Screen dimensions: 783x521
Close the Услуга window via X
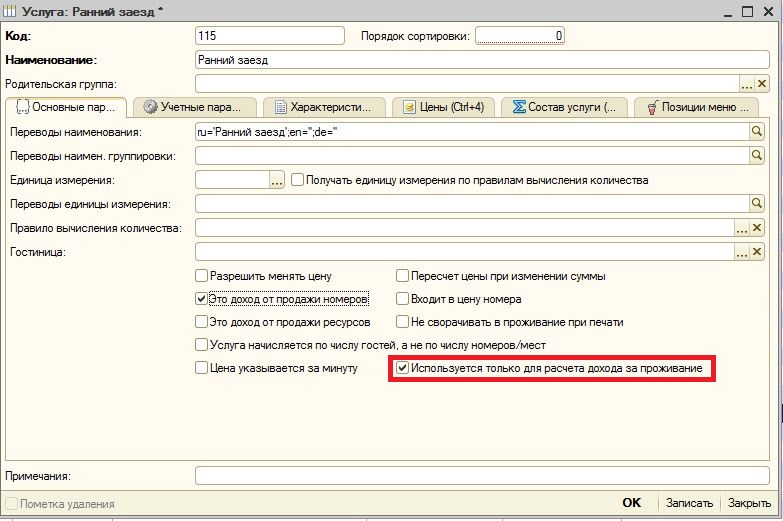click(x=769, y=11)
